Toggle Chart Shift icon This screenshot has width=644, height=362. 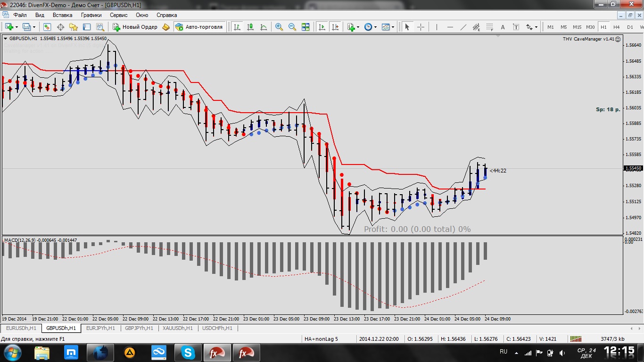(x=335, y=27)
